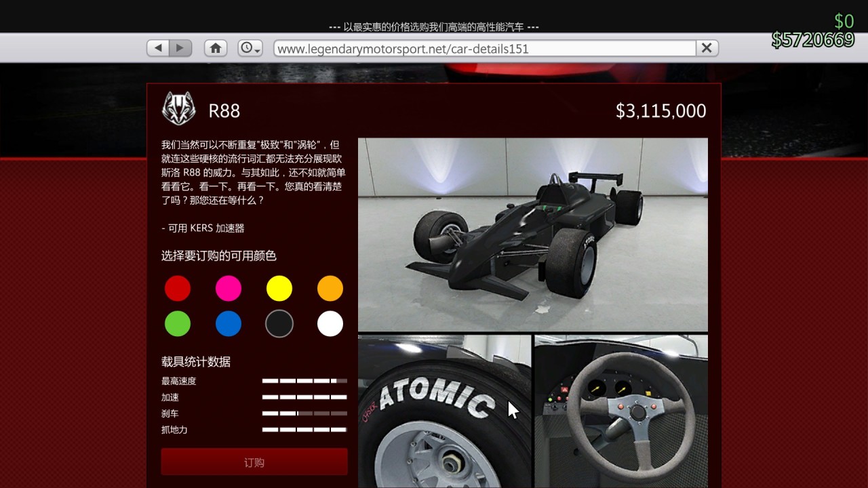The image size is (868, 488).
Task: Click the 刹车 braking stat bar
Action: tap(304, 413)
